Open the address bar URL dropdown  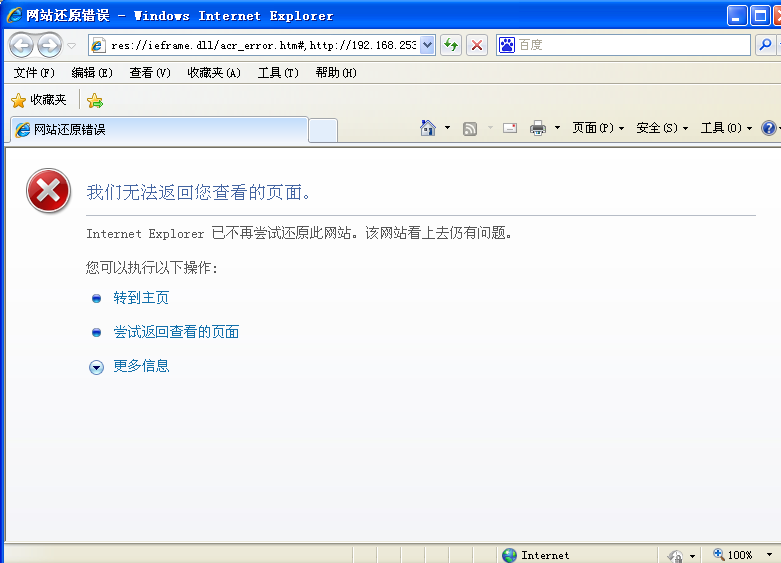click(428, 45)
